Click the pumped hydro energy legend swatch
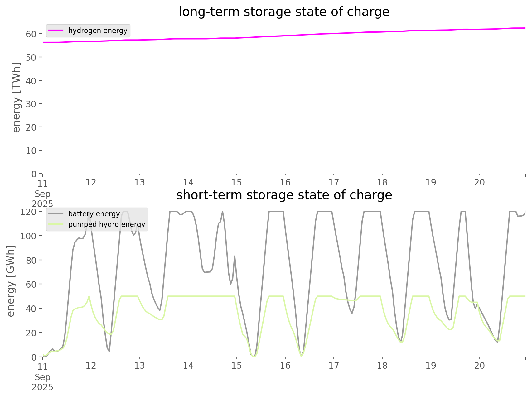Viewport: 532px width, 398px height. pyautogui.click(x=56, y=224)
